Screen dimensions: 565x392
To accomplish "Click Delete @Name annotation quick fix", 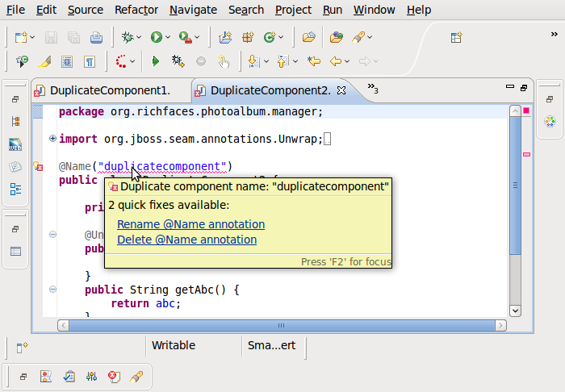I will [186, 240].
